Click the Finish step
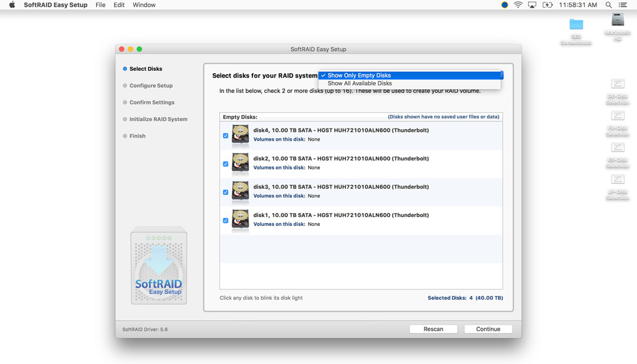This screenshot has height=364, width=637. (x=134, y=136)
